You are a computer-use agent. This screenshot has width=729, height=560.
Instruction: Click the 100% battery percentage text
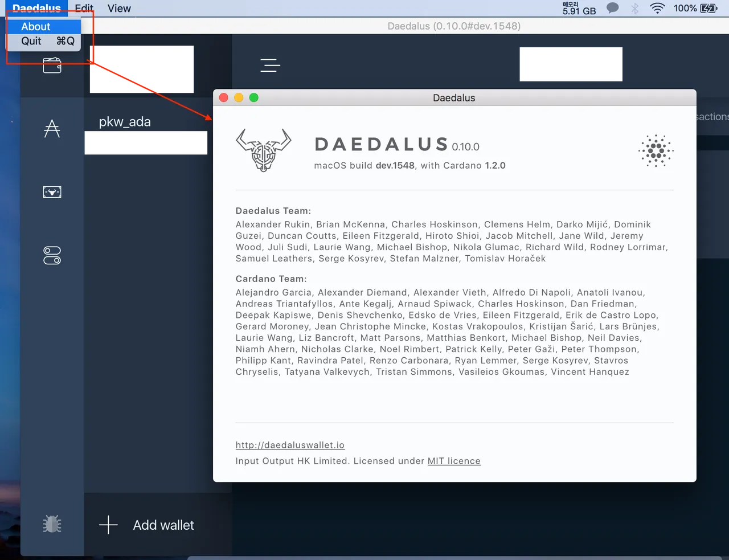(x=685, y=8)
